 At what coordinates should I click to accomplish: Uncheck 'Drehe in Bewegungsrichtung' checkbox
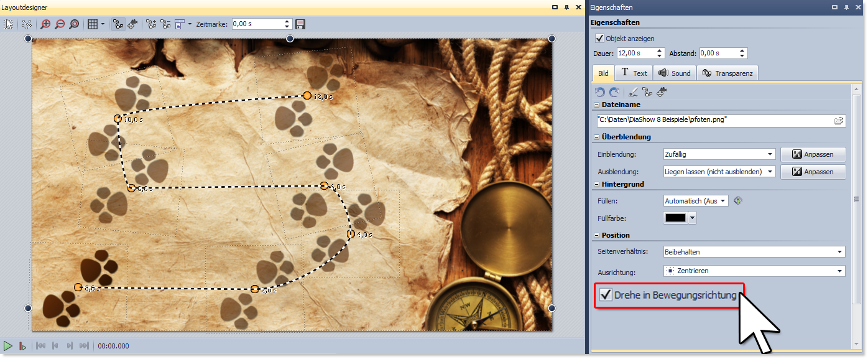605,295
